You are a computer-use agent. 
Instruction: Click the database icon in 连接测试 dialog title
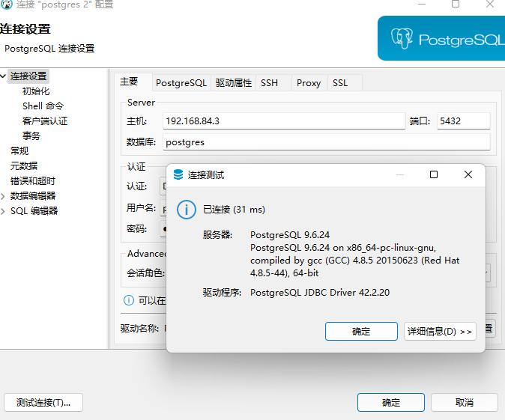tap(178, 174)
